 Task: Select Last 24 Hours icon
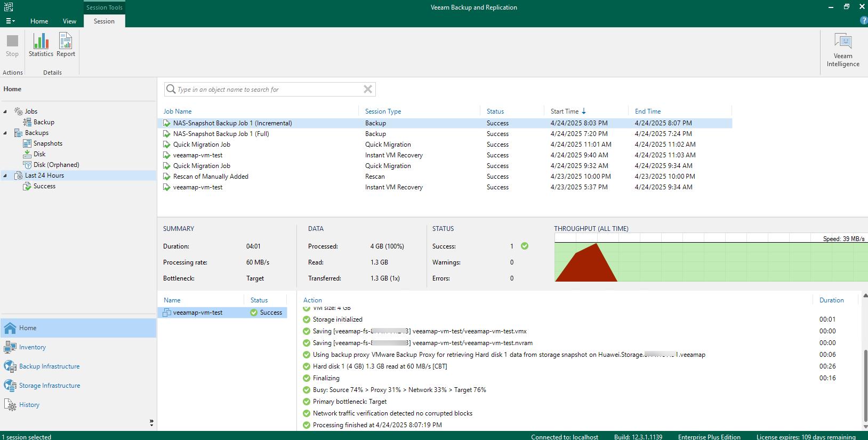(19, 175)
